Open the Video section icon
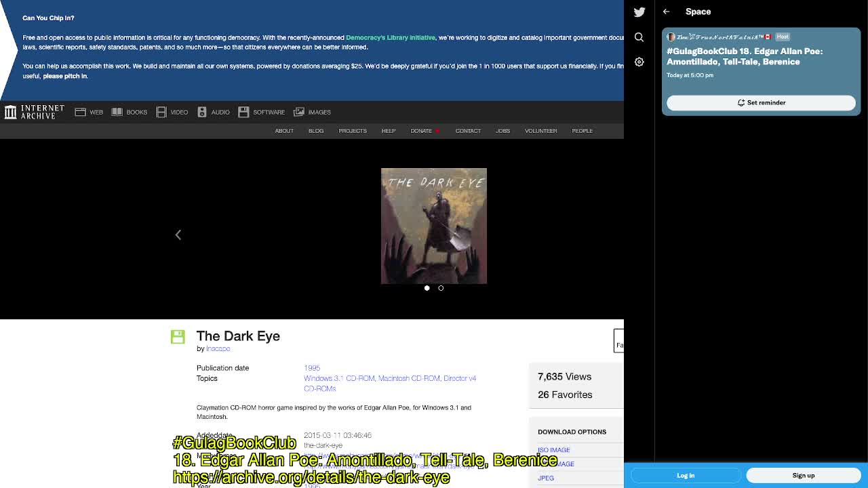The height and width of the screenshot is (488, 868). [x=161, y=112]
